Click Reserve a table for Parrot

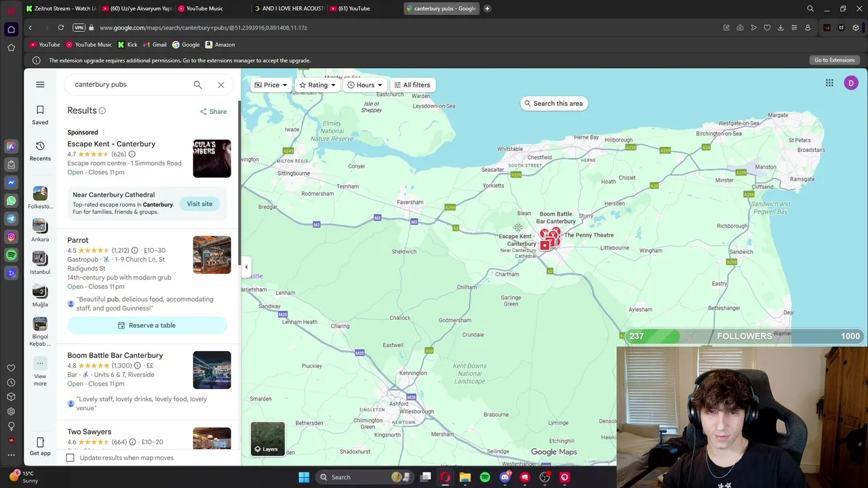coord(147,325)
